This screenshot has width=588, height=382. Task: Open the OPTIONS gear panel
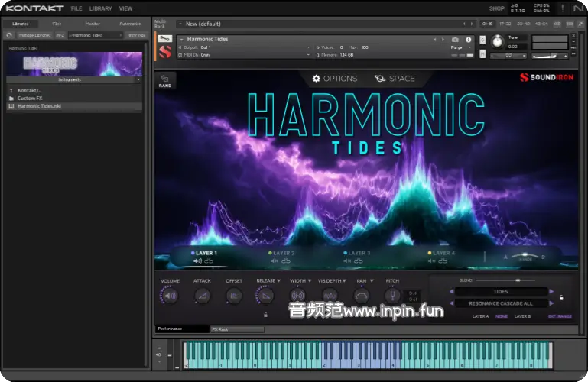334,79
